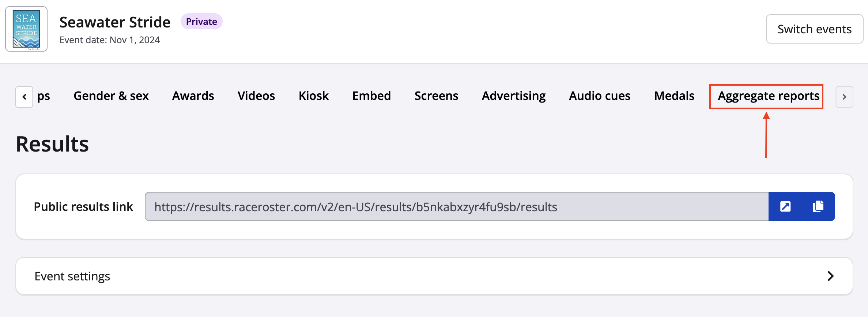
Task: Select the Videos tab
Action: [x=256, y=96]
